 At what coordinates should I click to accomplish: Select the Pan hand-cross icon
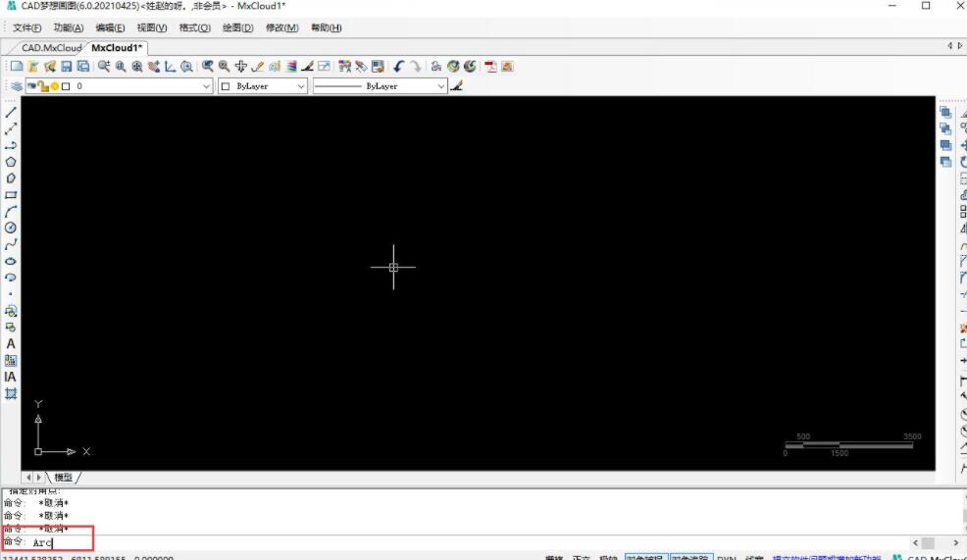click(x=240, y=67)
